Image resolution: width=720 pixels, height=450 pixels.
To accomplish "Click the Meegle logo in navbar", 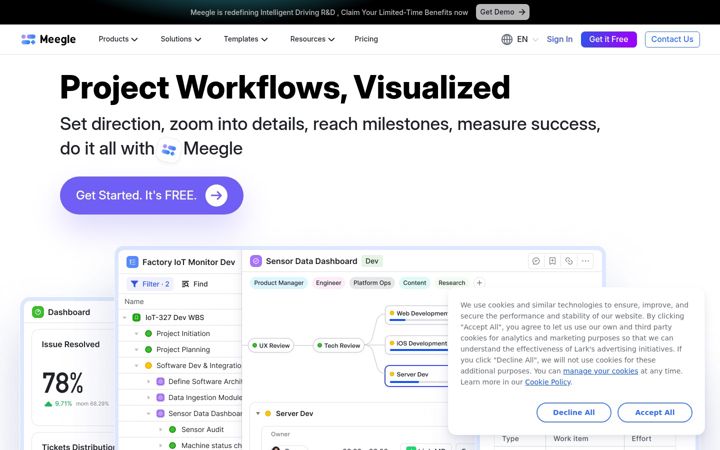I will 48,39.
